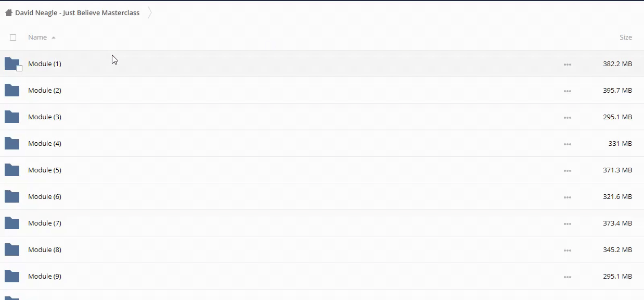Click the Size column header

click(625, 37)
